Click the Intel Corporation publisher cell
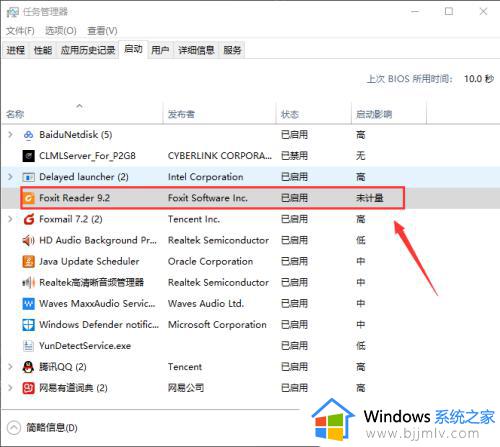Viewport: 500px width, 447px height. 205,177
